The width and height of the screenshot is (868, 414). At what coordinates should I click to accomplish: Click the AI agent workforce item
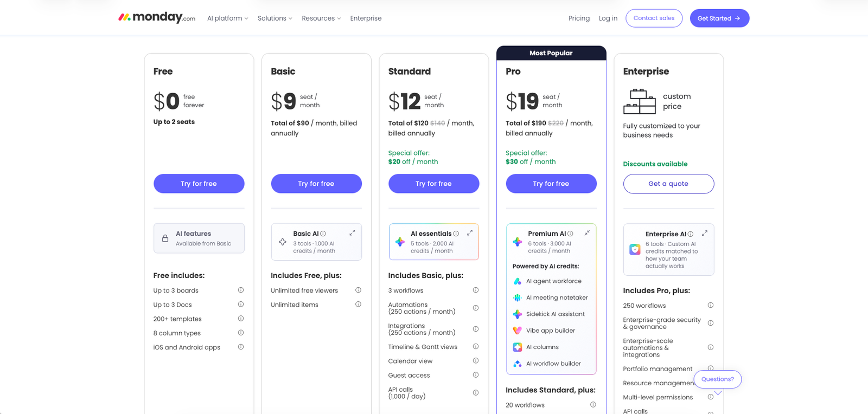pyautogui.click(x=548, y=281)
